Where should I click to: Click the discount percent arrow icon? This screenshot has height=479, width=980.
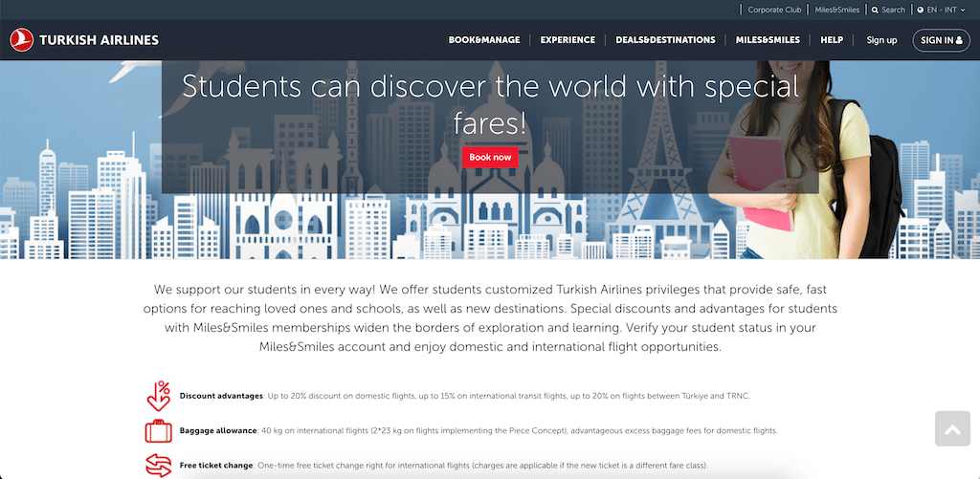158,395
